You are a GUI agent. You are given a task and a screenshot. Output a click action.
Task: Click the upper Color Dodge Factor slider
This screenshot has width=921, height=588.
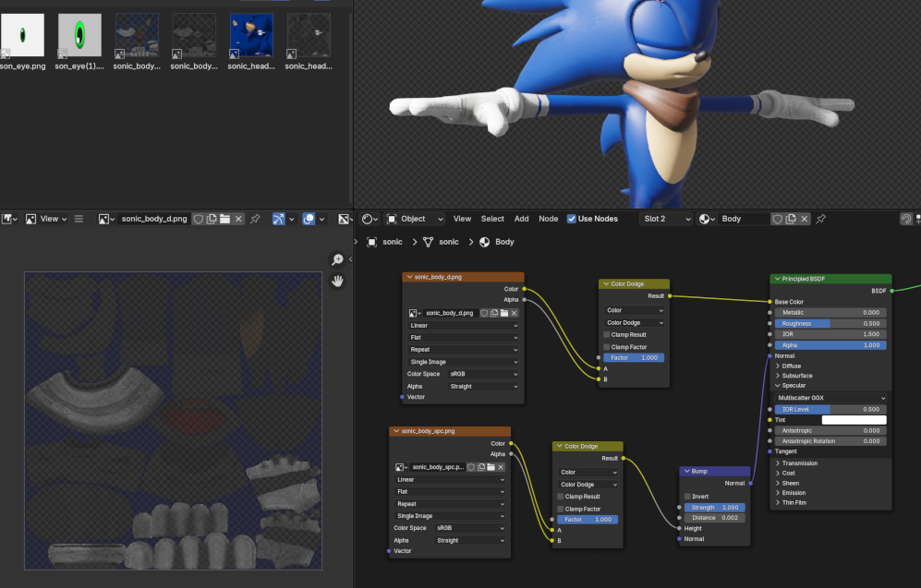coord(635,358)
